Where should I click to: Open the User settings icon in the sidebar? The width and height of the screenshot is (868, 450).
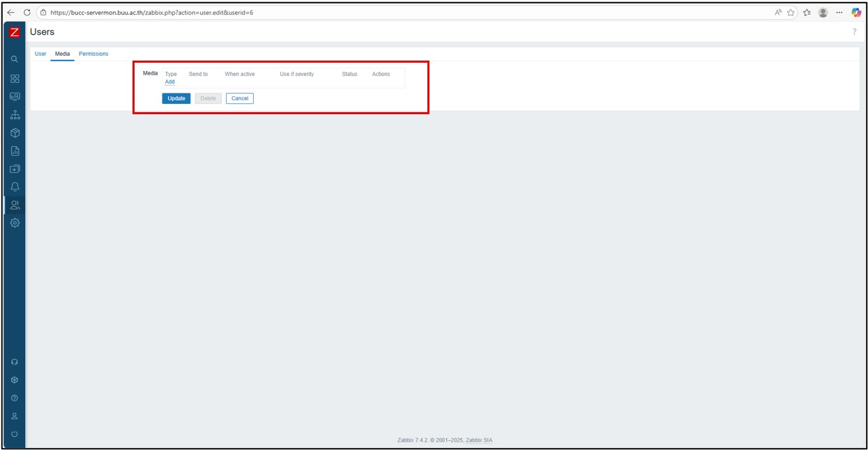point(15,416)
